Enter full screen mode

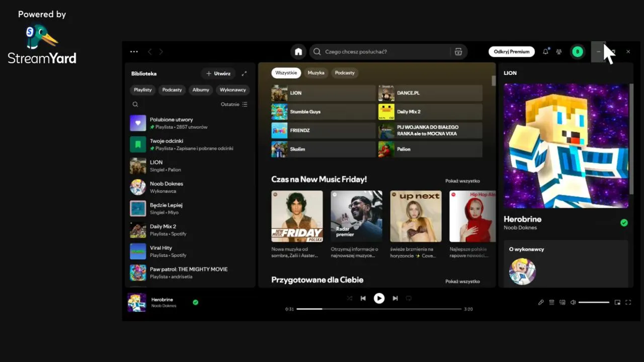point(628,303)
